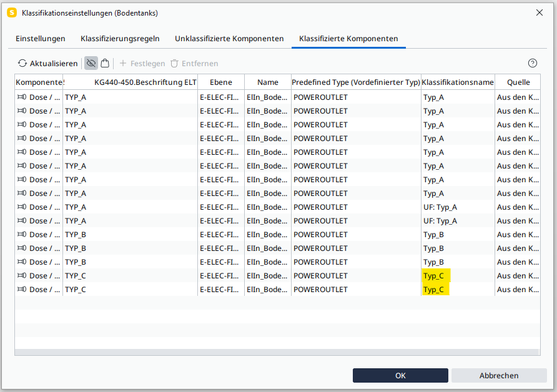Go to the Unklassifizierte Komponenten tab
The height and width of the screenshot is (392, 557).
pos(229,39)
